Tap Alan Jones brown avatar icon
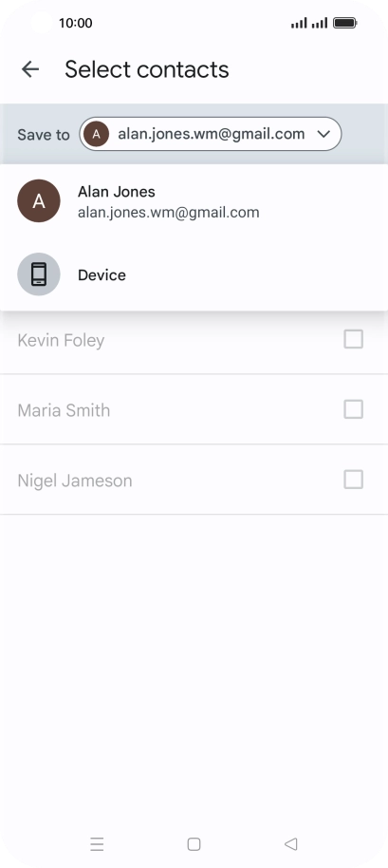Screen dimensions: 388x868 pyautogui.click(x=39, y=201)
